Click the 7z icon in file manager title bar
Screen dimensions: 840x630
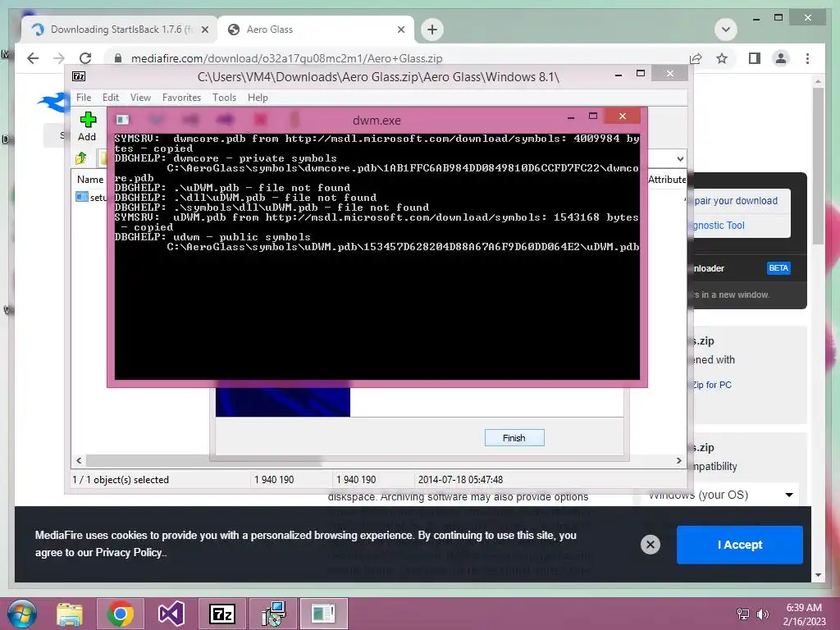point(79,76)
